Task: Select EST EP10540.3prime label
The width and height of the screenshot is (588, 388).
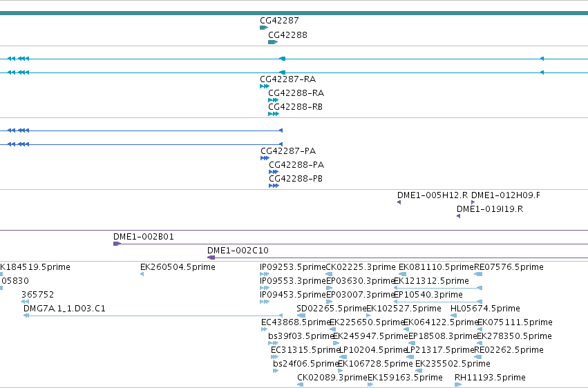Action: (x=428, y=295)
